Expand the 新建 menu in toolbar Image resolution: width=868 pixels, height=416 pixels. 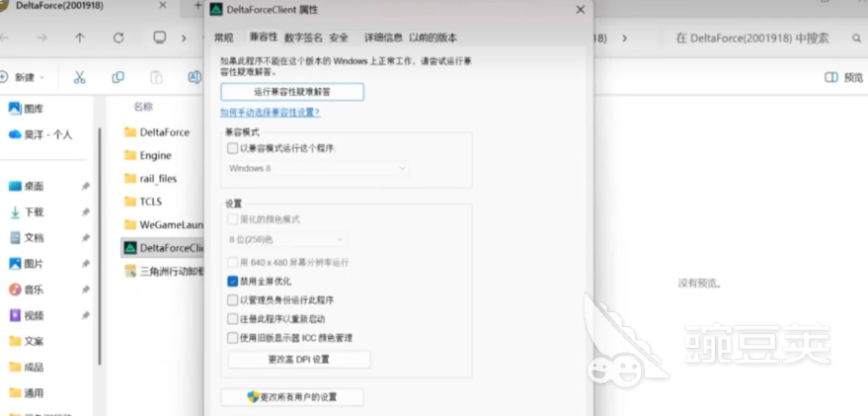tap(25, 77)
